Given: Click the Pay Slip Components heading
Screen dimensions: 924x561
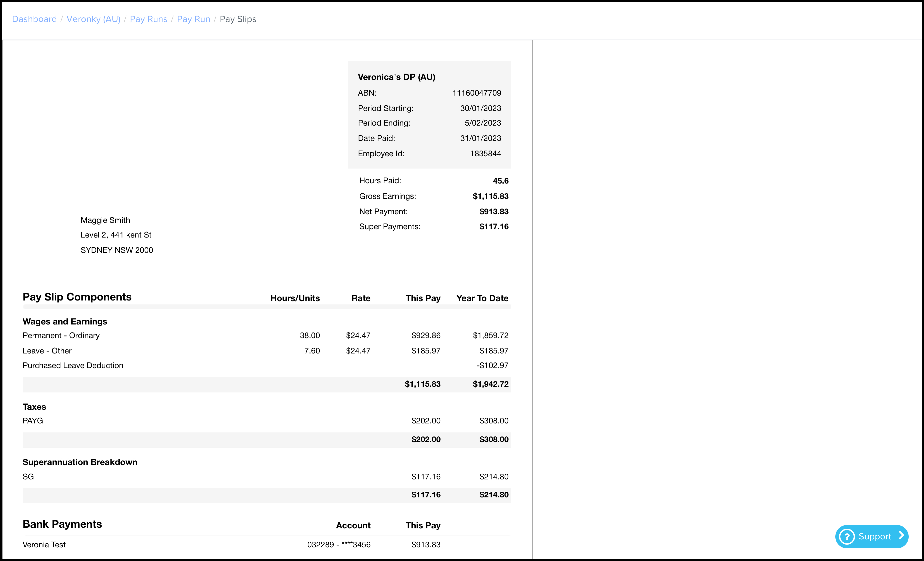Looking at the screenshot, I should pyautogui.click(x=77, y=297).
